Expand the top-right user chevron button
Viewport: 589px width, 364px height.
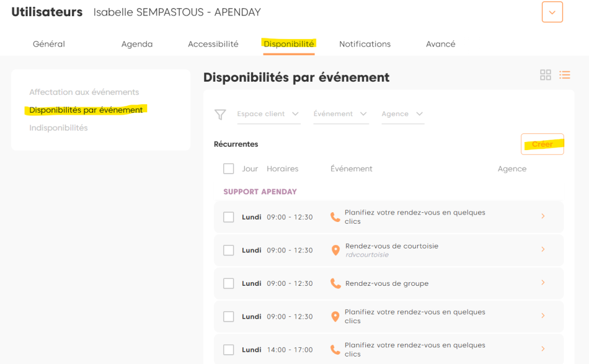(x=552, y=12)
